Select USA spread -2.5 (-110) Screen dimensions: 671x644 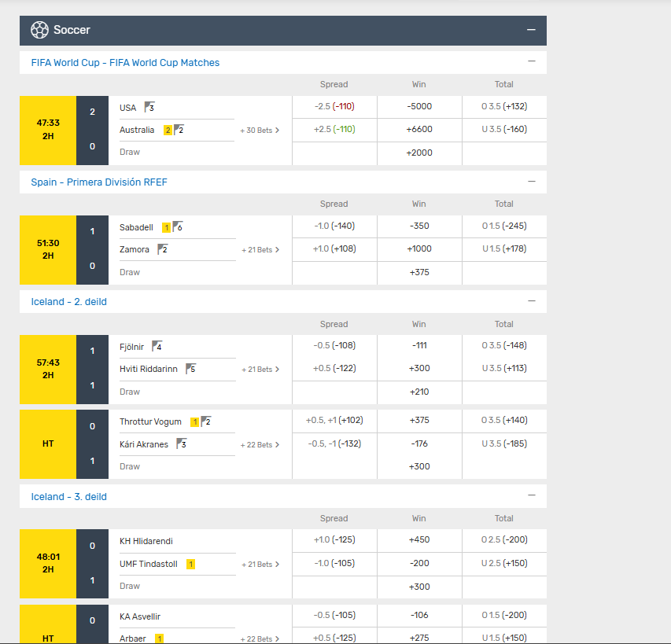tap(334, 106)
